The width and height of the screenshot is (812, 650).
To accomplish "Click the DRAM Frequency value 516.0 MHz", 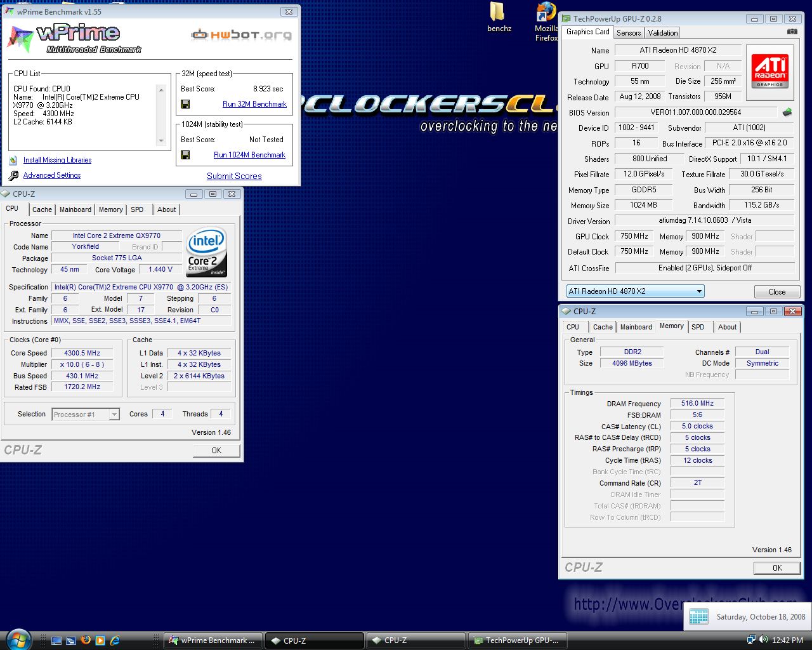I will [x=697, y=403].
